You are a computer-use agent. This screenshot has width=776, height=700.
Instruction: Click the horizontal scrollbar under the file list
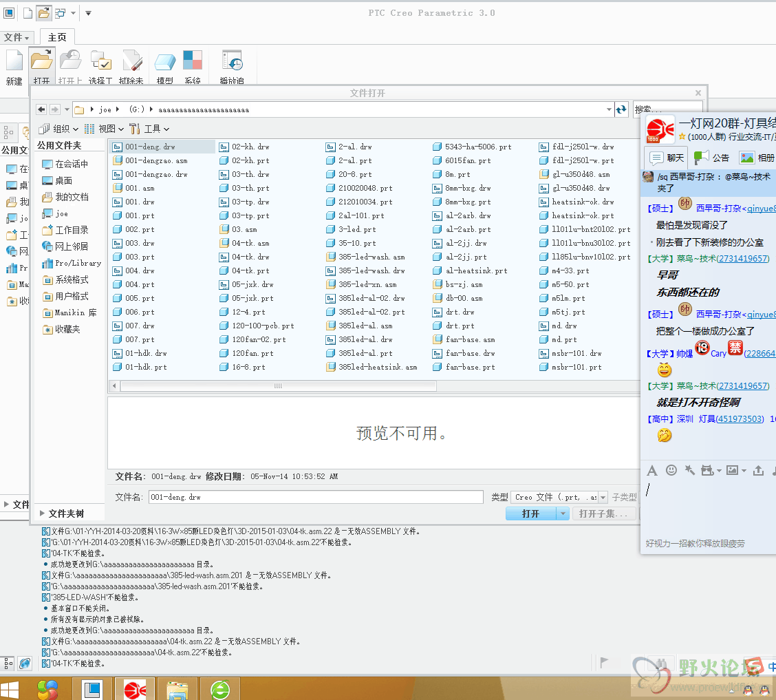[278, 385]
